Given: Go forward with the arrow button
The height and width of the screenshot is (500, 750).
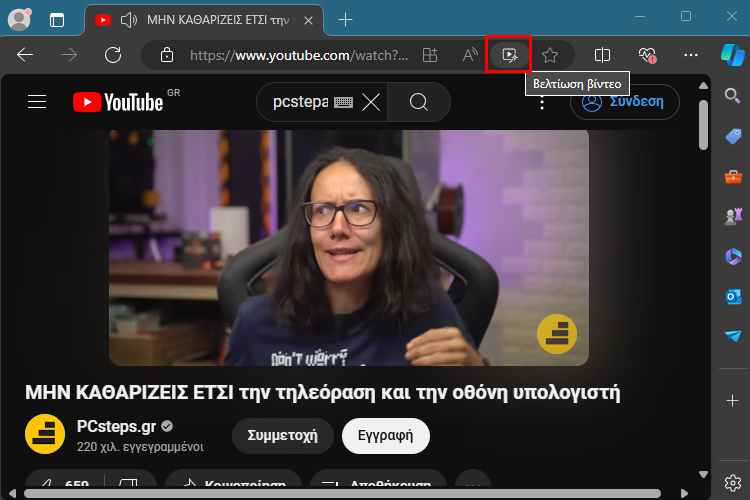Looking at the screenshot, I should 69,55.
